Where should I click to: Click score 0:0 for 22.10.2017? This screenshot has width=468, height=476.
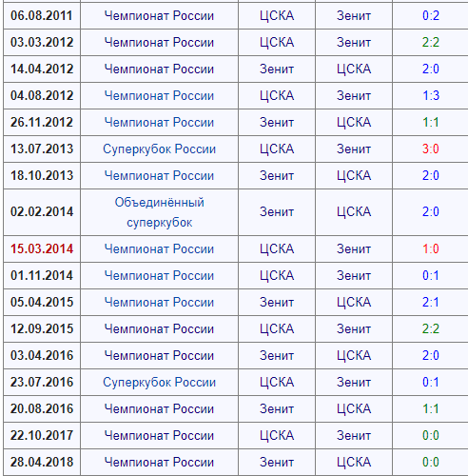click(x=431, y=435)
